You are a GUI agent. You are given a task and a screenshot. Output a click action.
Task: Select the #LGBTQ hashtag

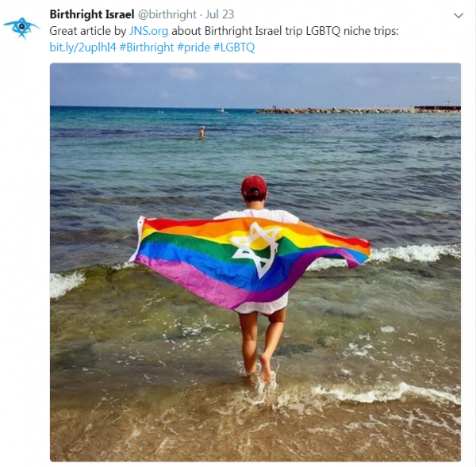coord(234,48)
